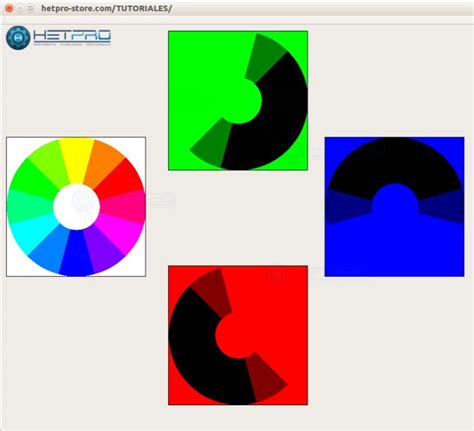Maximize the window from the title bar
Image resolution: width=474 pixels, height=431 pixels.
click(x=30, y=8)
